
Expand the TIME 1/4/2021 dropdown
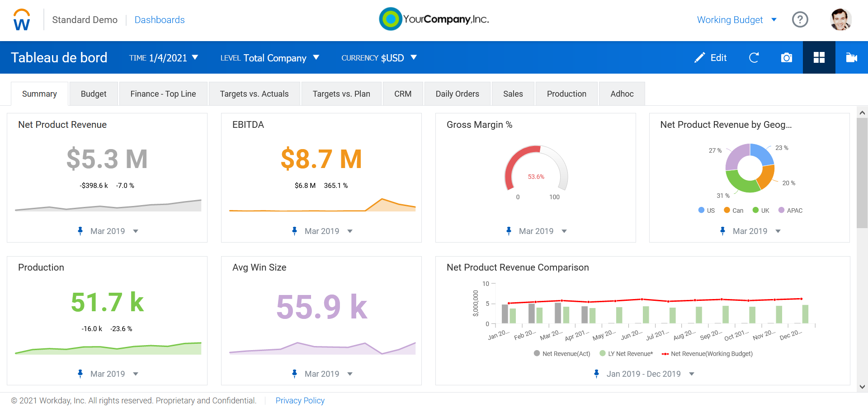click(x=164, y=58)
